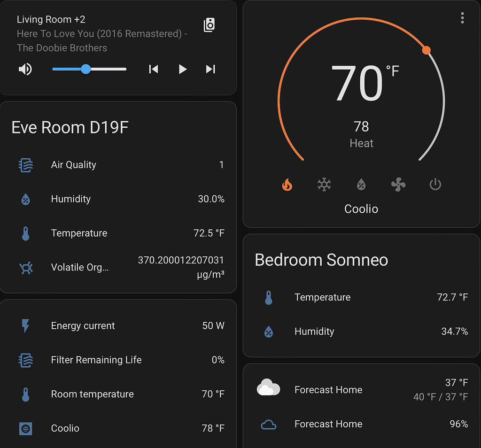Select Cool mode snowflake icon
The width and height of the screenshot is (481, 448).
pyautogui.click(x=324, y=184)
